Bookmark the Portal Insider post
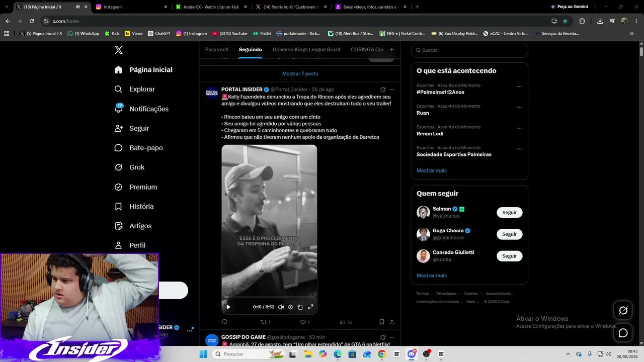644x362 pixels. point(382,322)
